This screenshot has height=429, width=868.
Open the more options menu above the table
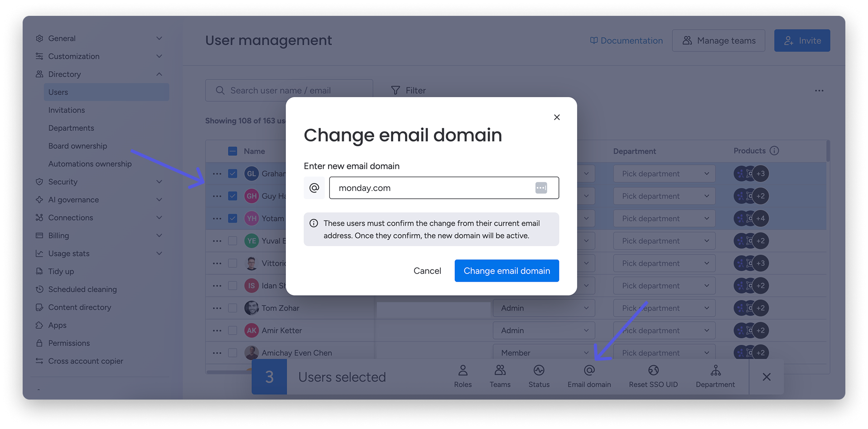pos(819,91)
